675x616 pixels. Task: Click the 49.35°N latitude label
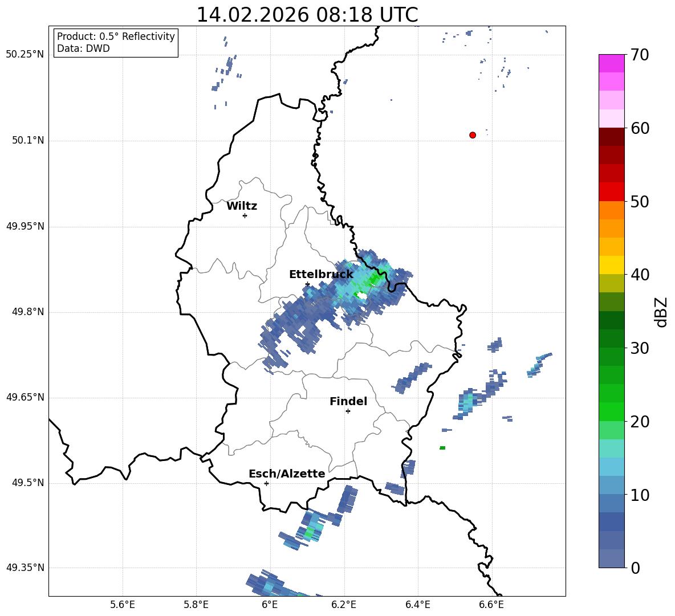(25, 568)
